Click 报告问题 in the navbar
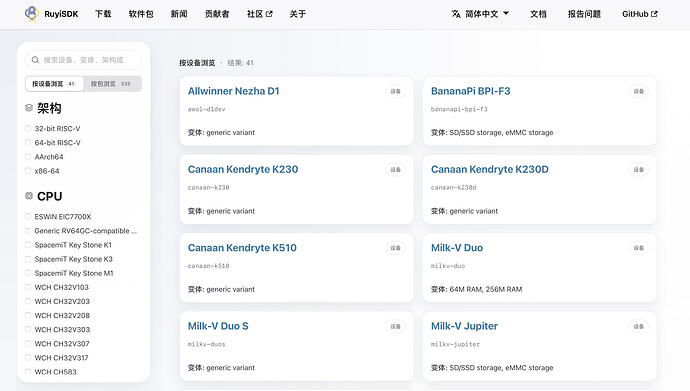Image resolution: width=690 pixels, height=391 pixels. coord(584,14)
